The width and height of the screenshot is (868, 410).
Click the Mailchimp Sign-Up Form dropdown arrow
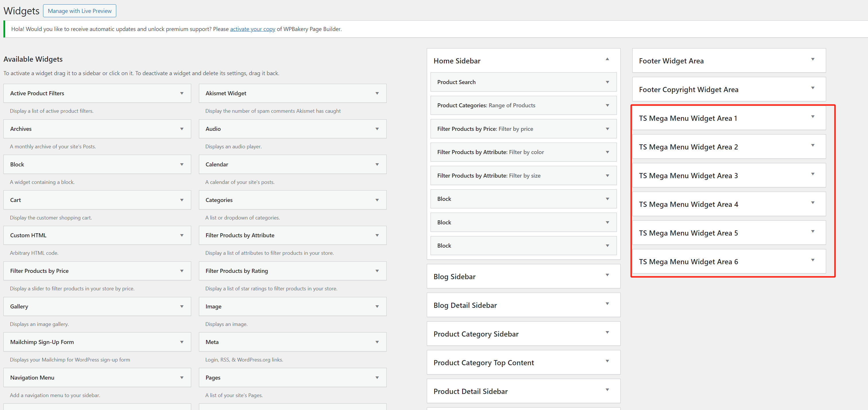pos(182,341)
